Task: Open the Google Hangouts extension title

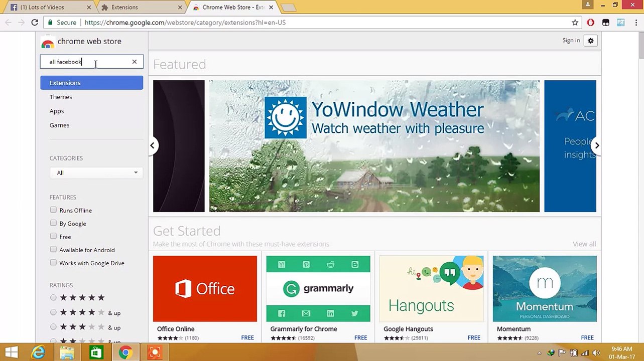Action: tap(408, 329)
